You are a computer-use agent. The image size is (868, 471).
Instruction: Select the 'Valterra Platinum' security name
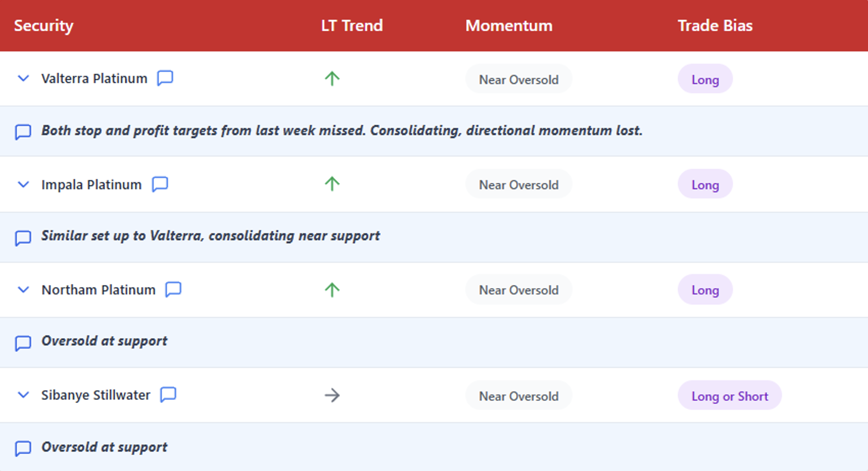coord(94,78)
